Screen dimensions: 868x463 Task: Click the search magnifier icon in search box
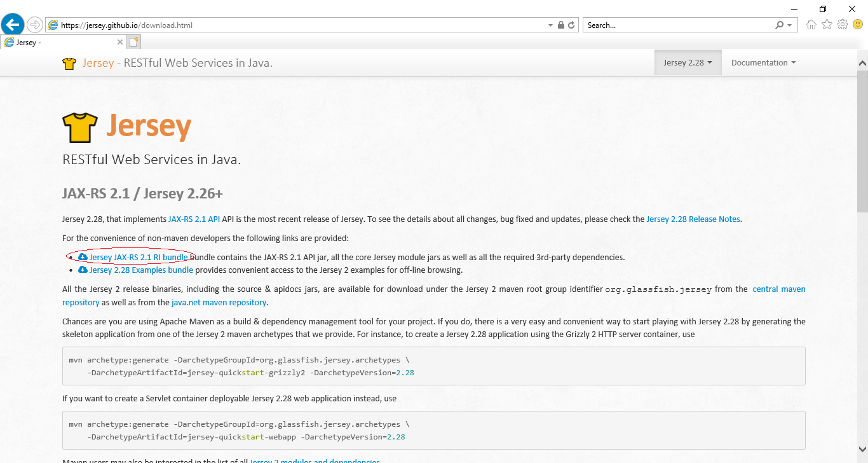point(779,25)
